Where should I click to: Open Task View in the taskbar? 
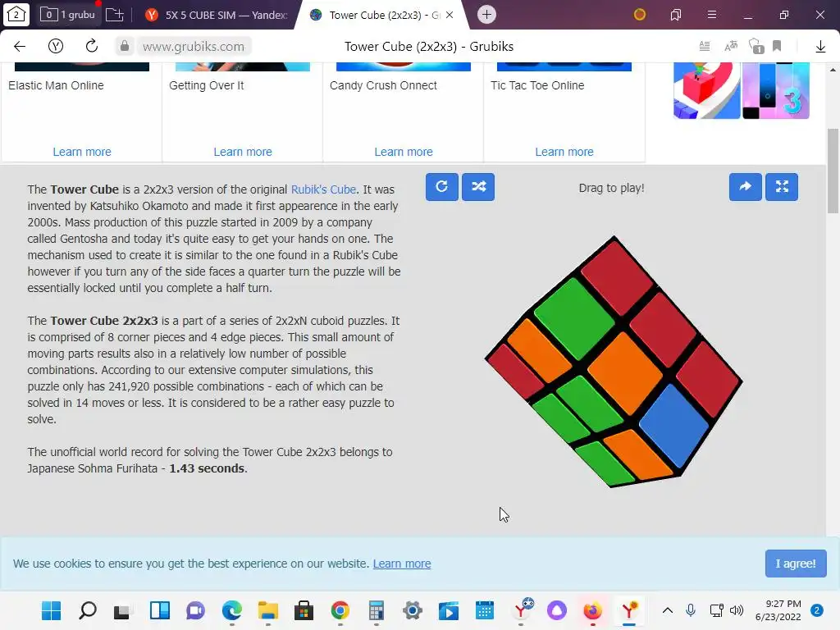(123, 610)
